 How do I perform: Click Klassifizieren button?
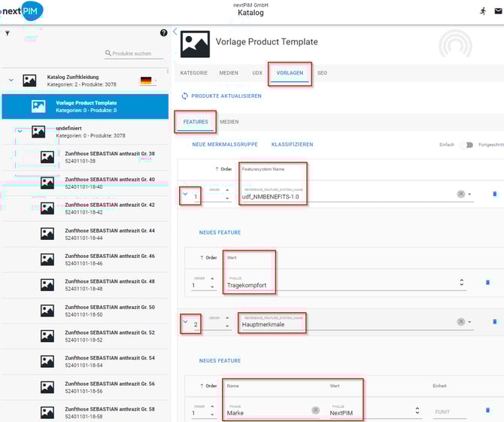click(292, 144)
